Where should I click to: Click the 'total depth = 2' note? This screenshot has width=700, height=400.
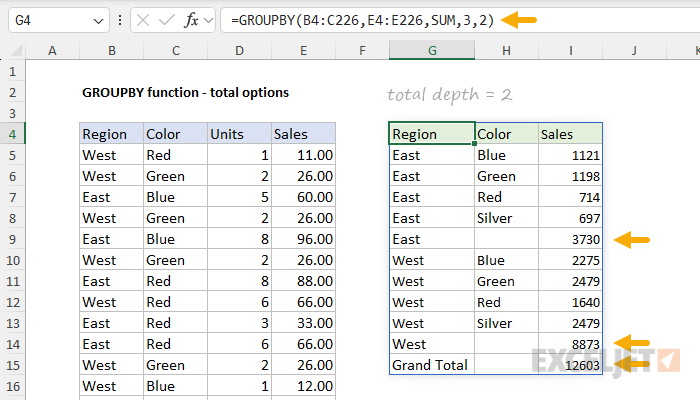click(x=450, y=94)
